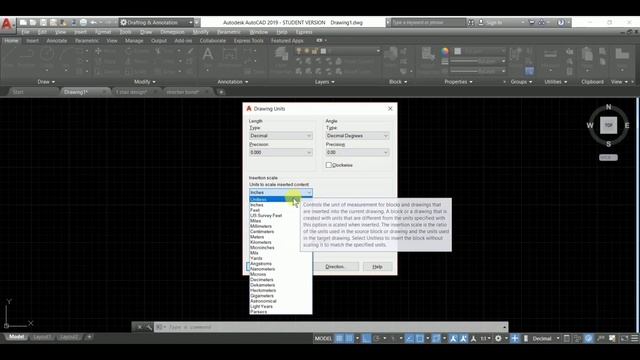The width and height of the screenshot is (640, 360).
Task: Open the Angle Precision dropdown showing 0.00
Action: click(357, 152)
